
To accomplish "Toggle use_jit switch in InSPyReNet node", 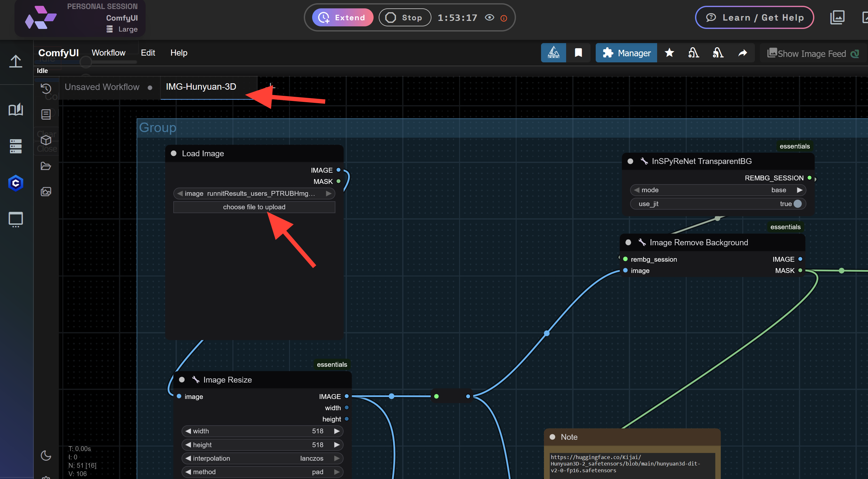I will pyautogui.click(x=797, y=204).
